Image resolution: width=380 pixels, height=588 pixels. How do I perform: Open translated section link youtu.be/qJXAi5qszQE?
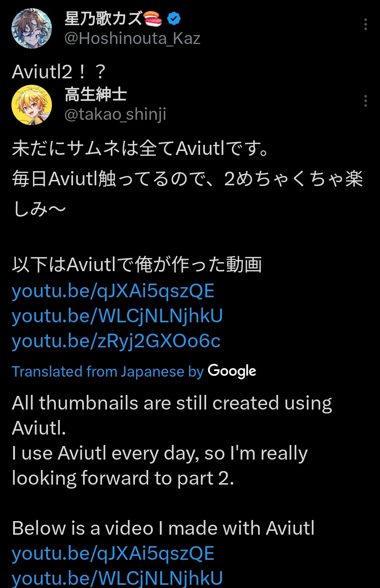click(x=113, y=553)
